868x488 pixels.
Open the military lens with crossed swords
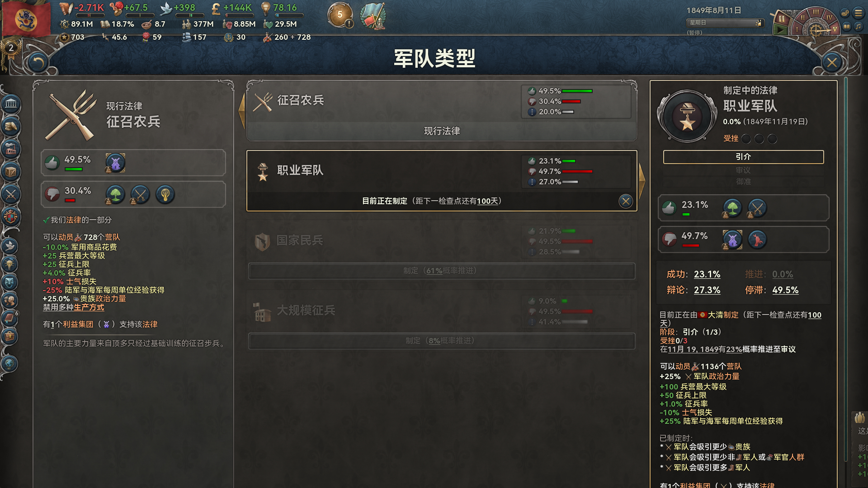coord(11,195)
